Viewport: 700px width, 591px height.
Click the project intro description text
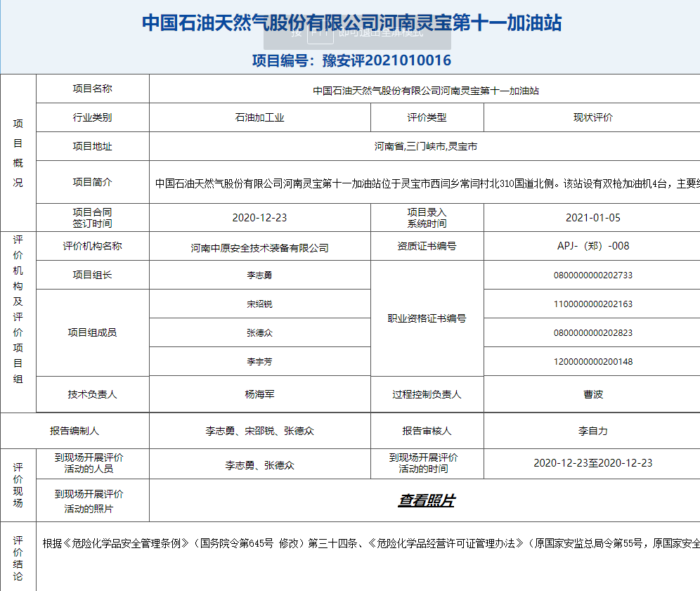pos(427,183)
